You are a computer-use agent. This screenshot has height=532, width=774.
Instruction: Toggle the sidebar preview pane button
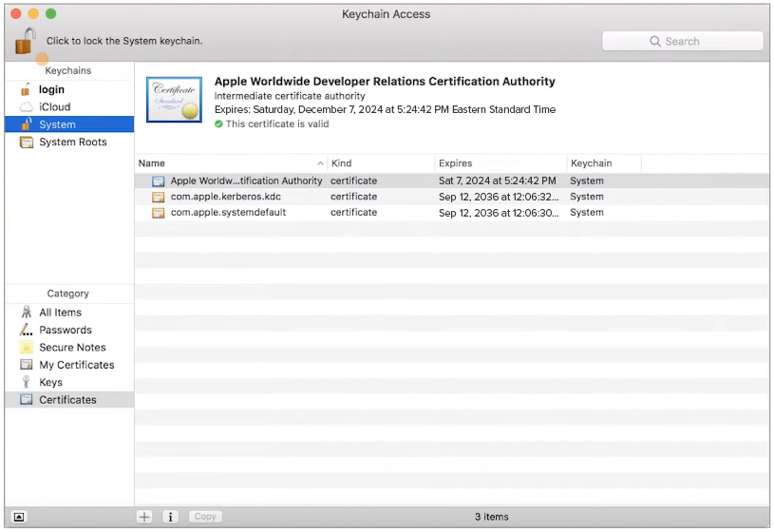point(19,517)
